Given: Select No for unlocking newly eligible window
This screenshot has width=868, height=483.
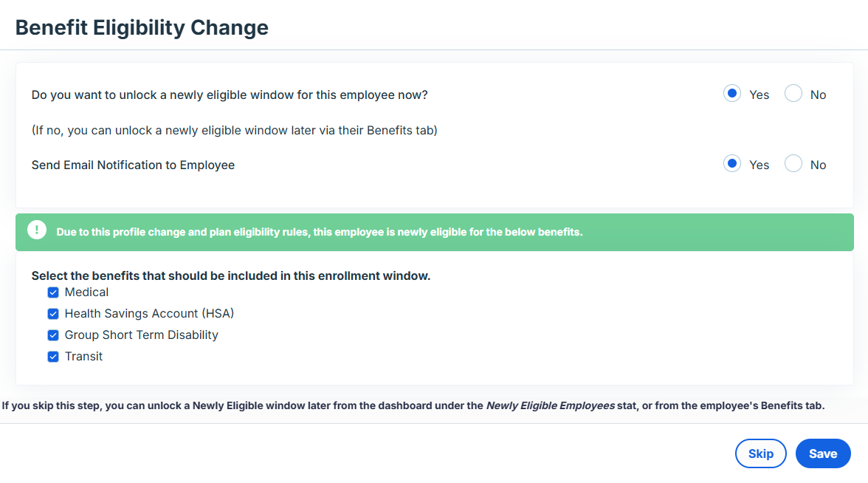Looking at the screenshot, I should [x=793, y=94].
